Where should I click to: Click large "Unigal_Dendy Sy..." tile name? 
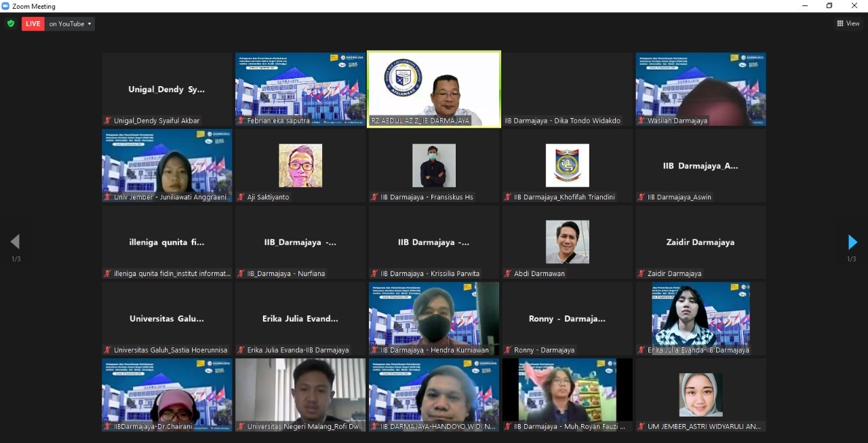tap(166, 89)
